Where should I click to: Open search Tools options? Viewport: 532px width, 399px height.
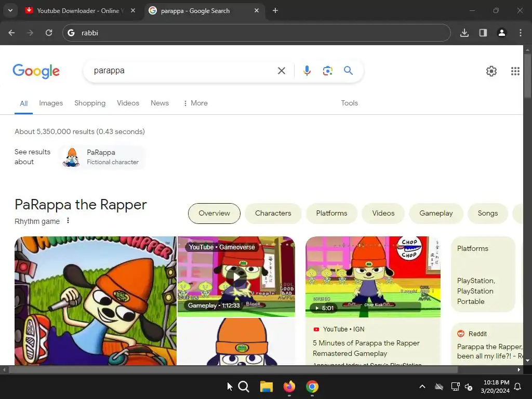pos(350,103)
